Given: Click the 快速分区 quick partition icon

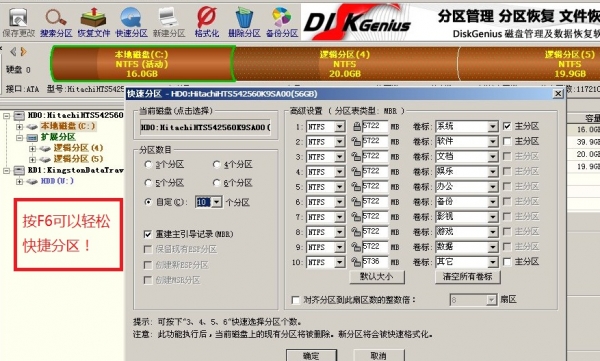Looking at the screenshot, I should [131, 22].
